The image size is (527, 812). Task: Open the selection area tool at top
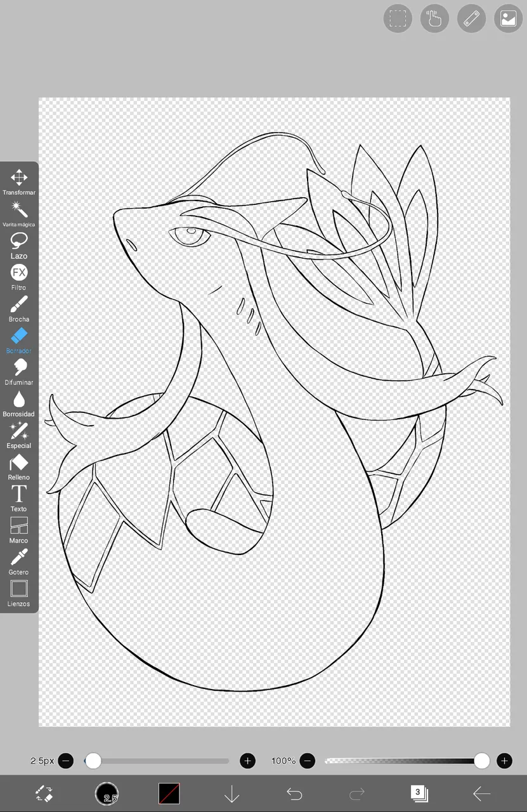(x=398, y=18)
